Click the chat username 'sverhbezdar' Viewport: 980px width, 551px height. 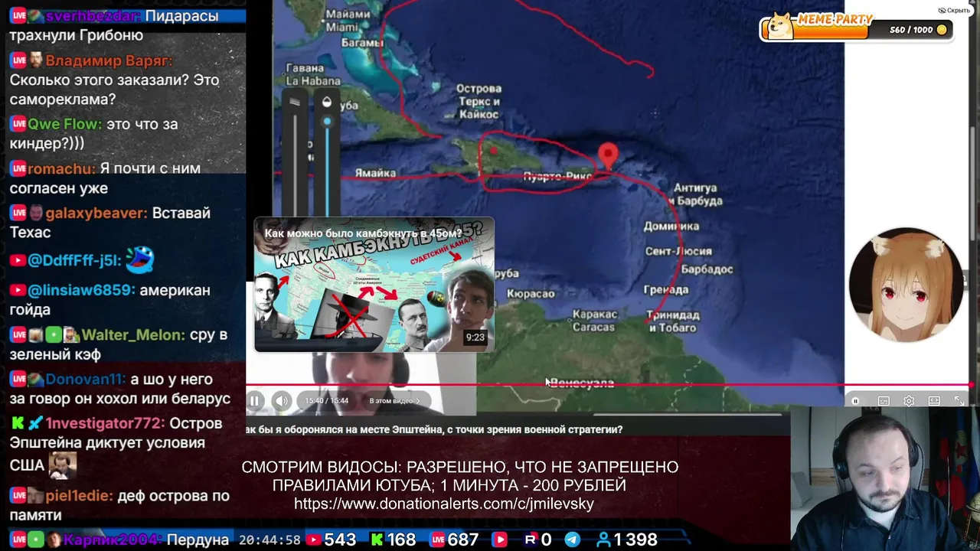click(93, 15)
